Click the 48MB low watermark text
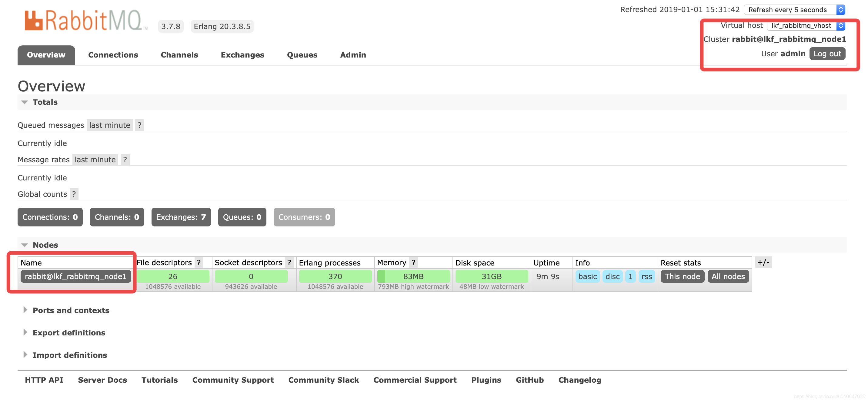This screenshot has width=868, height=402. (x=492, y=287)
